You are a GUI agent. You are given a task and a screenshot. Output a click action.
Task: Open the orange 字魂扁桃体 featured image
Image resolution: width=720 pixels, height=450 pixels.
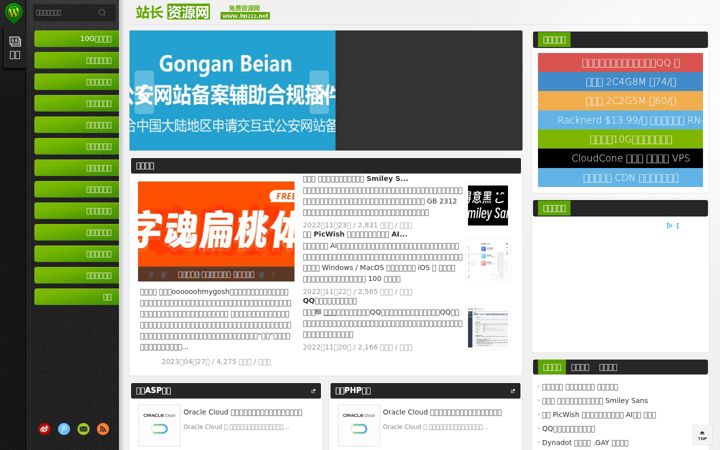[216, 231]
